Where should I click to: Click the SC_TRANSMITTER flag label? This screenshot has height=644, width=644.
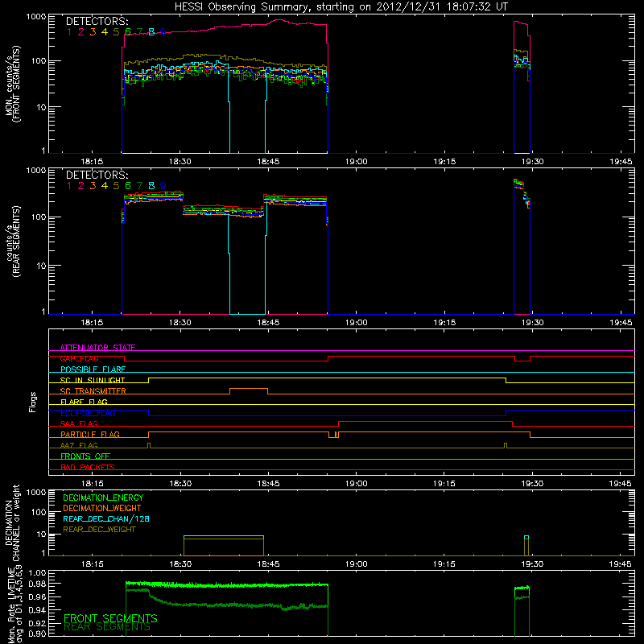tap(93, 391)
